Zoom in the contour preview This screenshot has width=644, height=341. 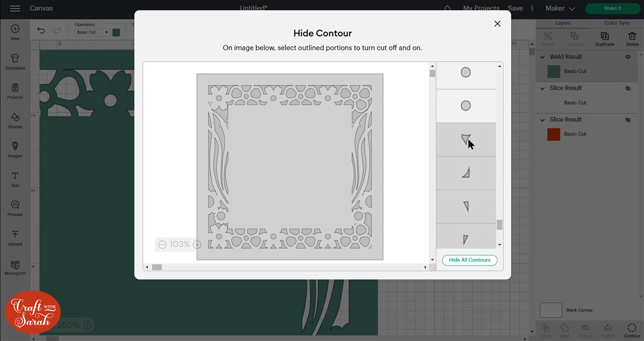point(197,244)
